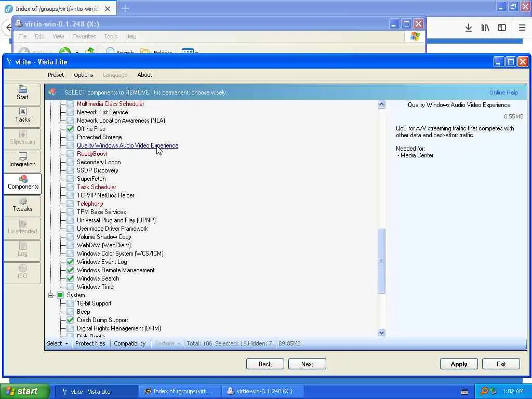Viewport: 532px width, 399px height.
Task: Select the Components section in sidebar
Action: click(23, 183)
